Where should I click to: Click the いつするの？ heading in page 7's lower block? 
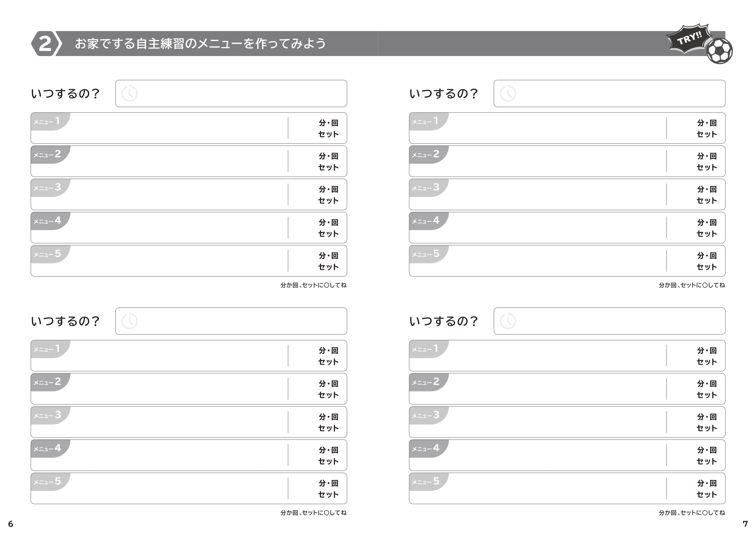click(x=443, y=321)
